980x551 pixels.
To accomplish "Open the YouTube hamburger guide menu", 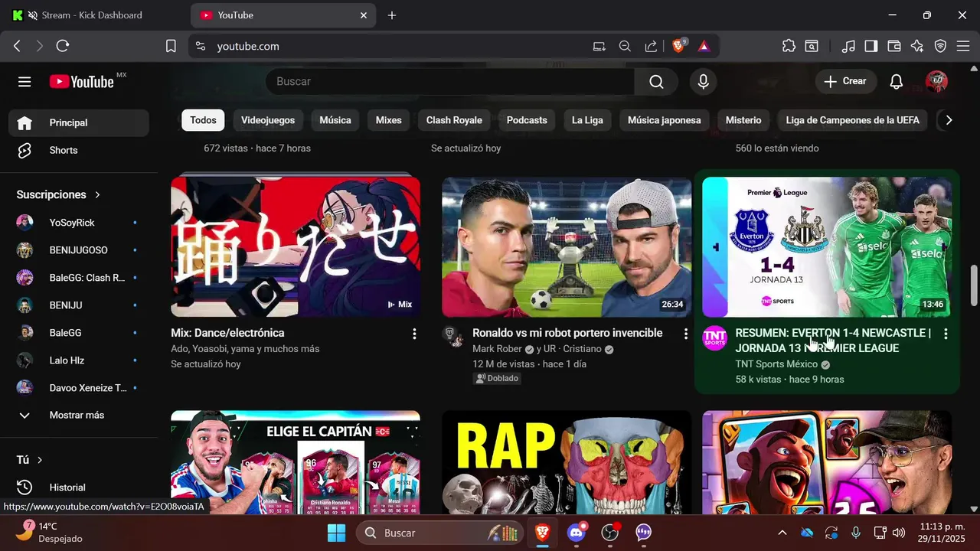I will [24, 82].
